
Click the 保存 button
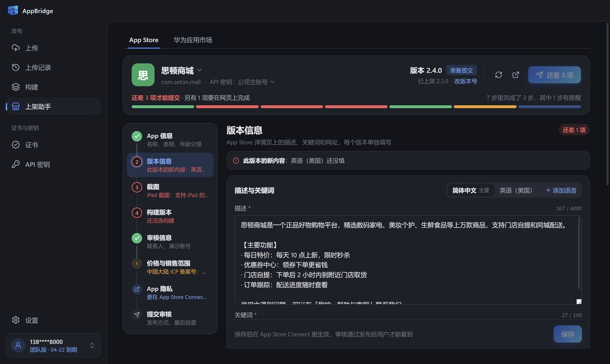point(568,334)
